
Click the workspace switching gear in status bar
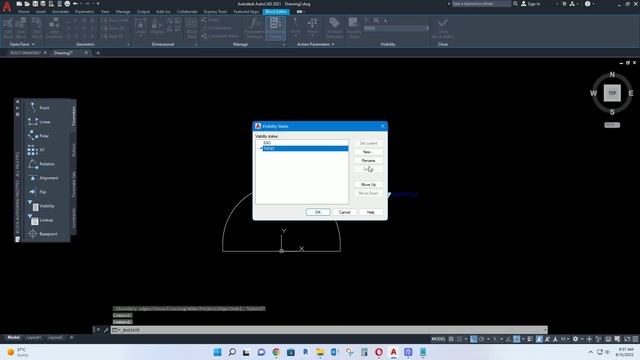576,339
